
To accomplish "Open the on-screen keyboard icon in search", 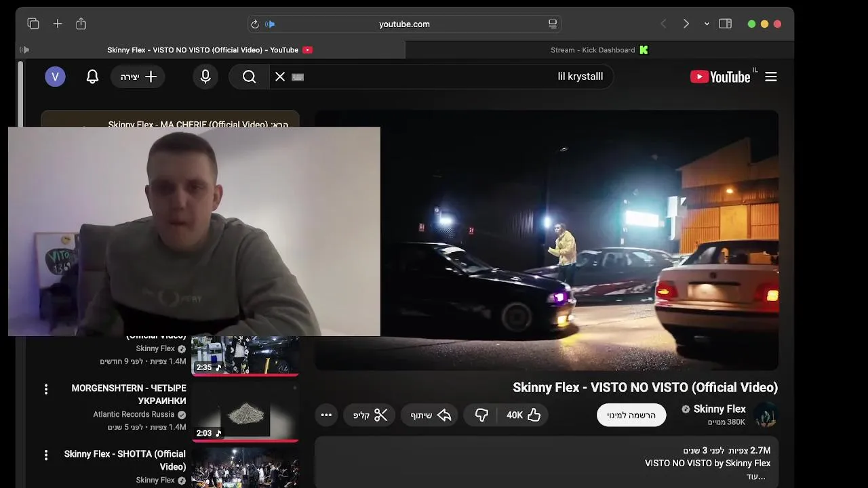I will [x=297, y=77].
